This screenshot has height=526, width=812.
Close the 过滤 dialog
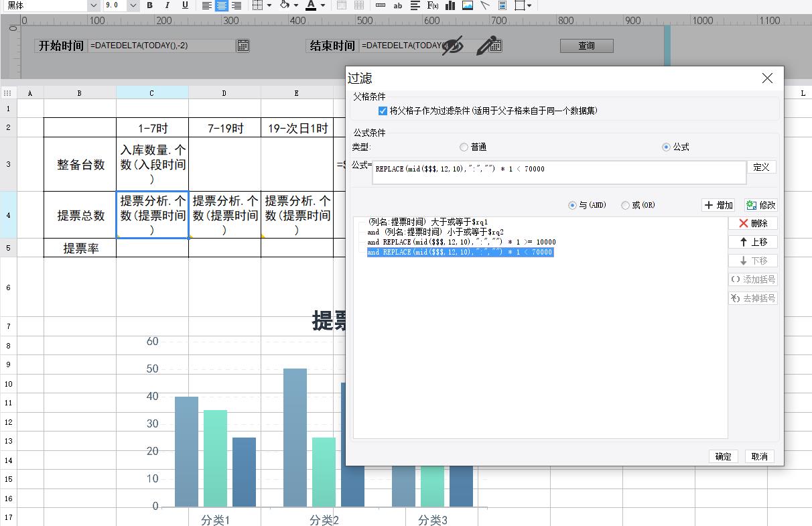click(x=768, y=78)
